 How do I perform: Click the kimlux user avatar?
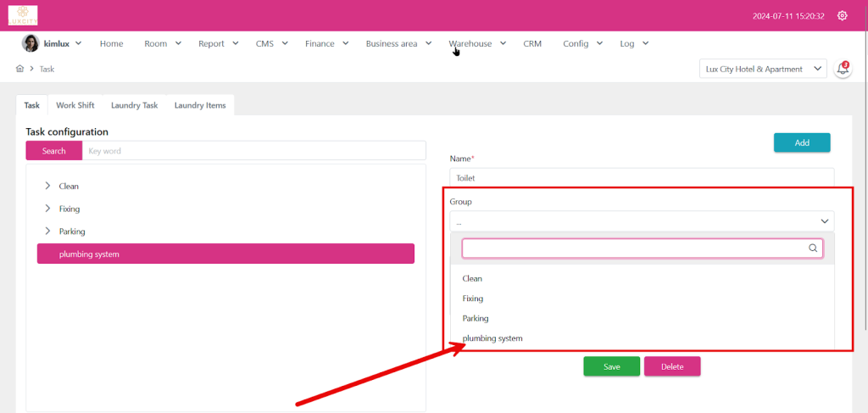[x=30, y=43]
